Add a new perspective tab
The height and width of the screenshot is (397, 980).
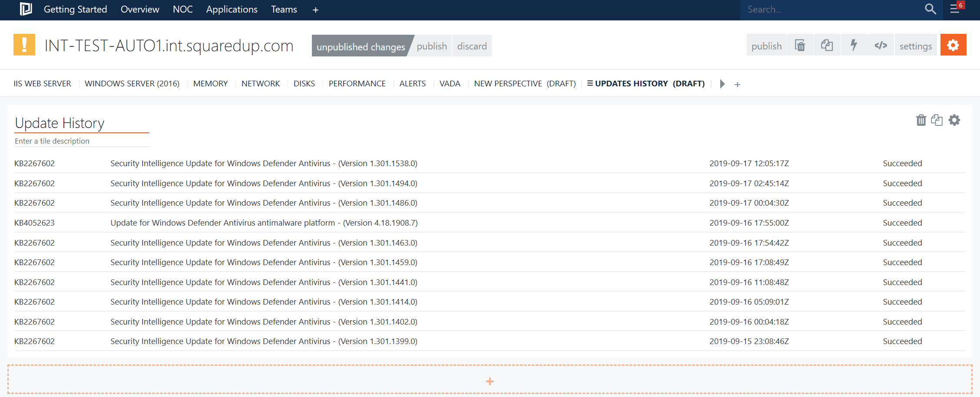click(x=737, y=85)
